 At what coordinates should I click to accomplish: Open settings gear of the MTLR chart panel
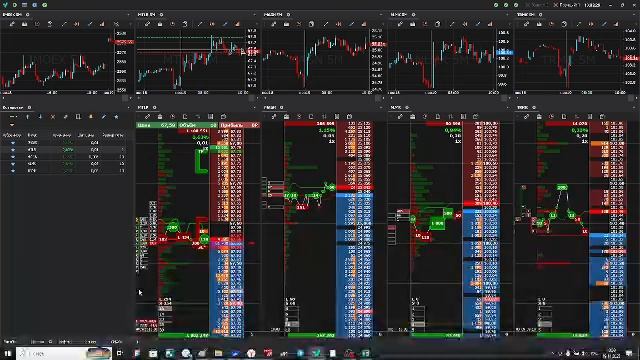(162, 15)
